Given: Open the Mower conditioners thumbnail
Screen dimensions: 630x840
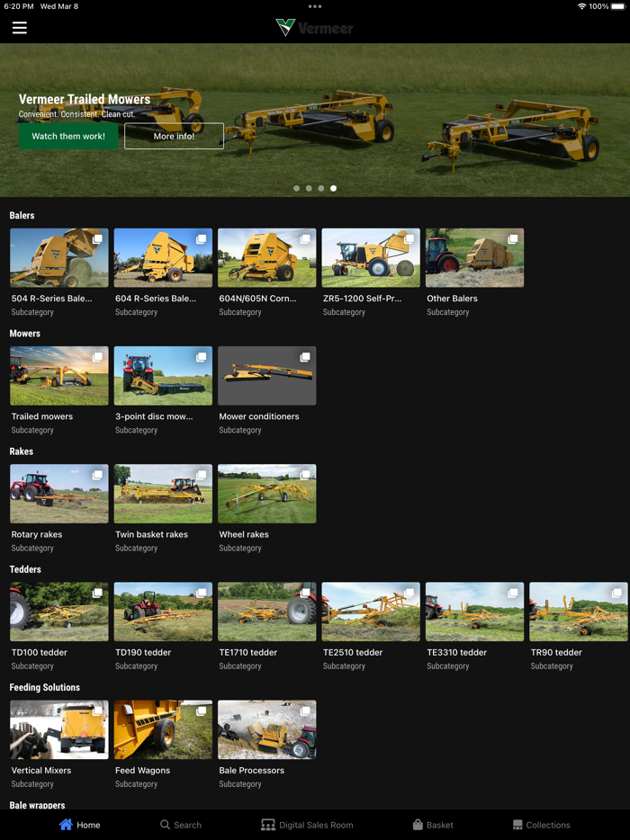Looking at the screenshot, I should (x=267, y=376).
